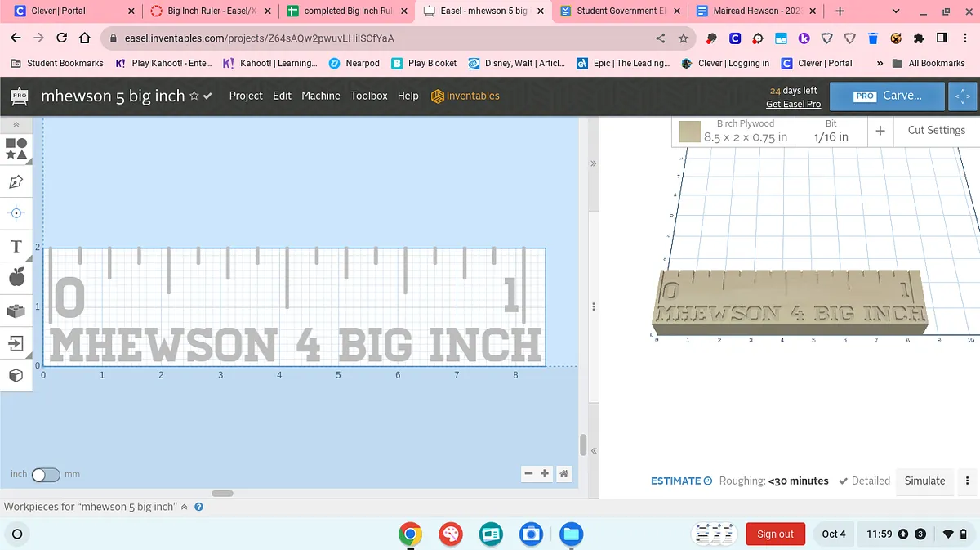The image size is (980, 550).
Task: Open the Shapes tool in left sidebar
Action: (16, 148)
